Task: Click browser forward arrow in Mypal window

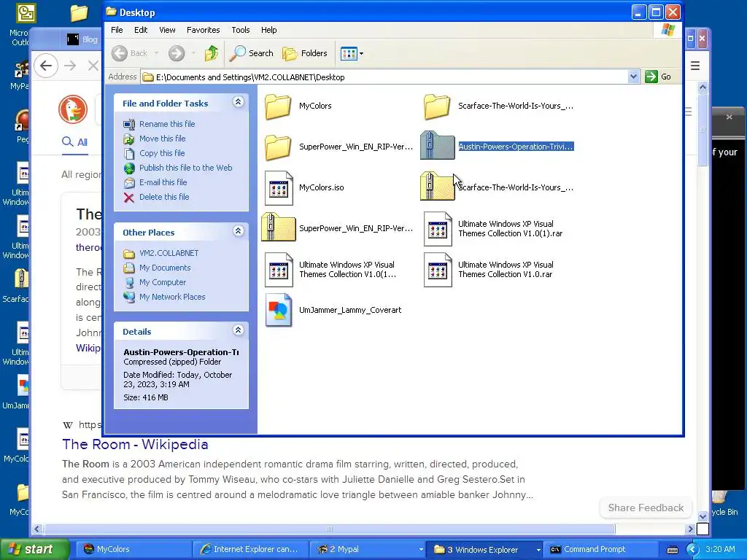Action: coord(70,66)
